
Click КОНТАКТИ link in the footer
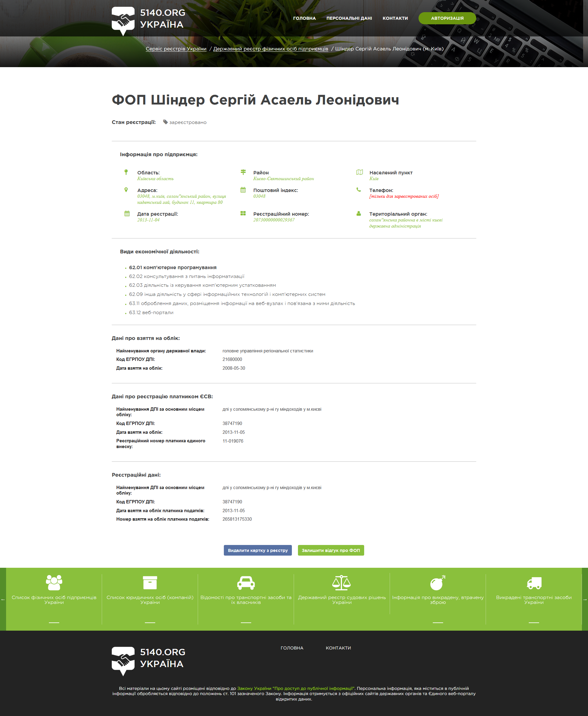[x=338, y=648]
